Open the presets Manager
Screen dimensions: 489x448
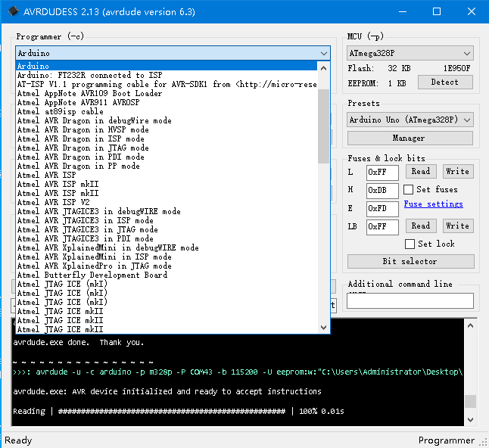click(x=410, y=138)
